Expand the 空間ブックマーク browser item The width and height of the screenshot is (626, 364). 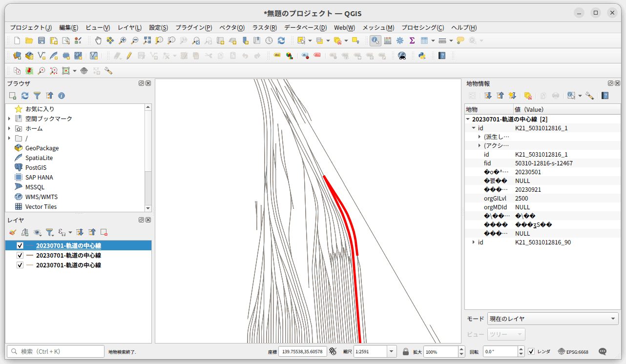coord(9,119)
